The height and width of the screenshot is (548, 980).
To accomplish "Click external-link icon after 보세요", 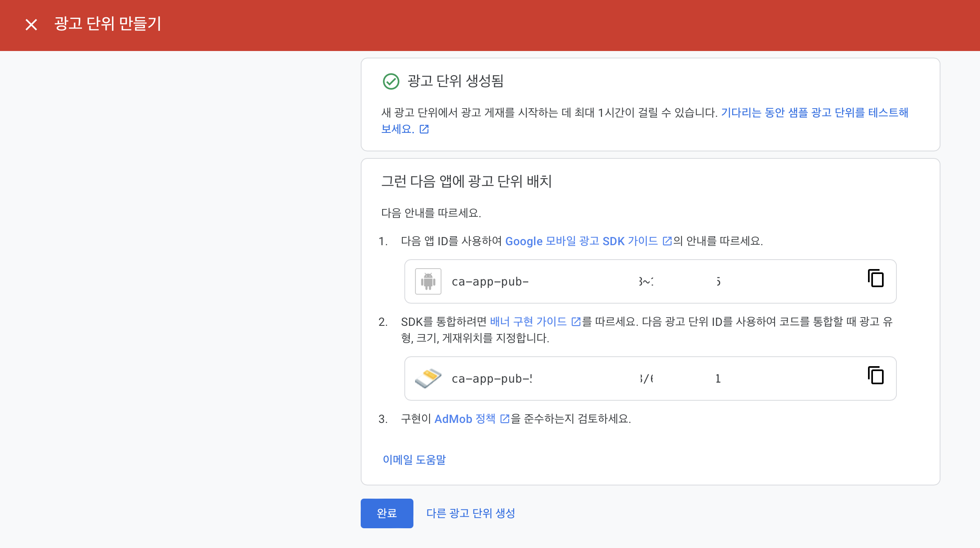I will click(x=424, y=129).
